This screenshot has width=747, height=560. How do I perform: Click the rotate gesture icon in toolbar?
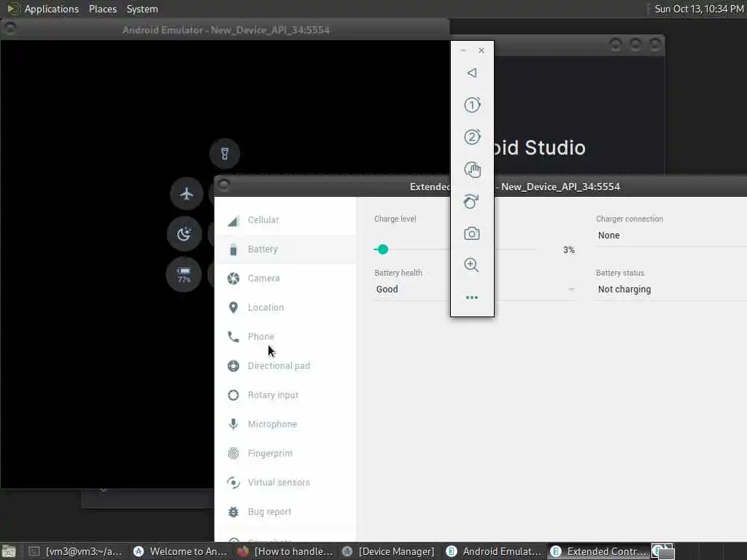tap(471, 201)
